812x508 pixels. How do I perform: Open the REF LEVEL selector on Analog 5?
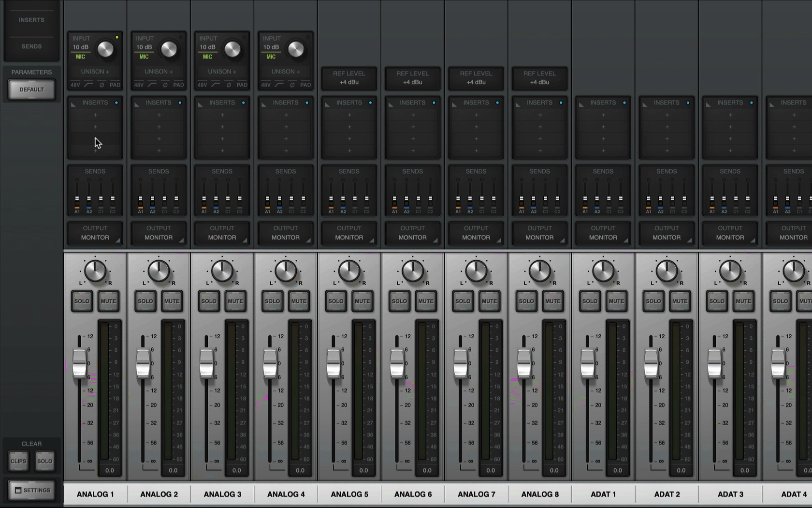pos(349,78)
